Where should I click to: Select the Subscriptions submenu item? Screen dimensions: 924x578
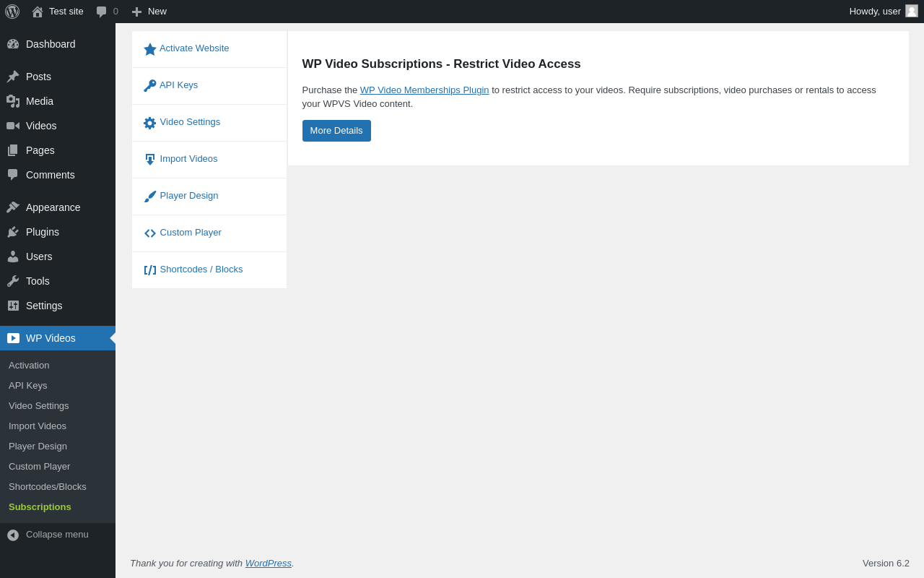point(58,507)
